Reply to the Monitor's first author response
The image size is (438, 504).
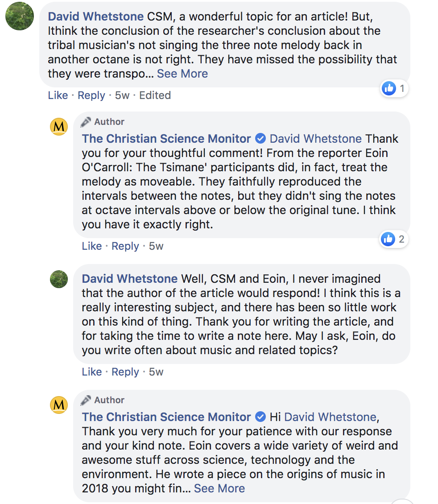pyautogui.click(x=125, y=246)
